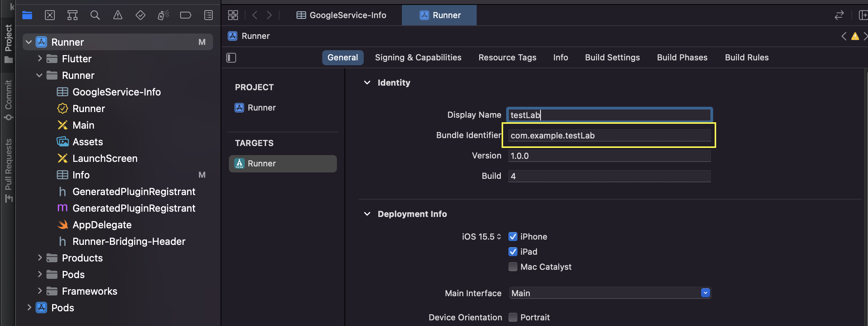Select Runner under TARGETS
Screen dimensions: 868x326
(283, 164)
